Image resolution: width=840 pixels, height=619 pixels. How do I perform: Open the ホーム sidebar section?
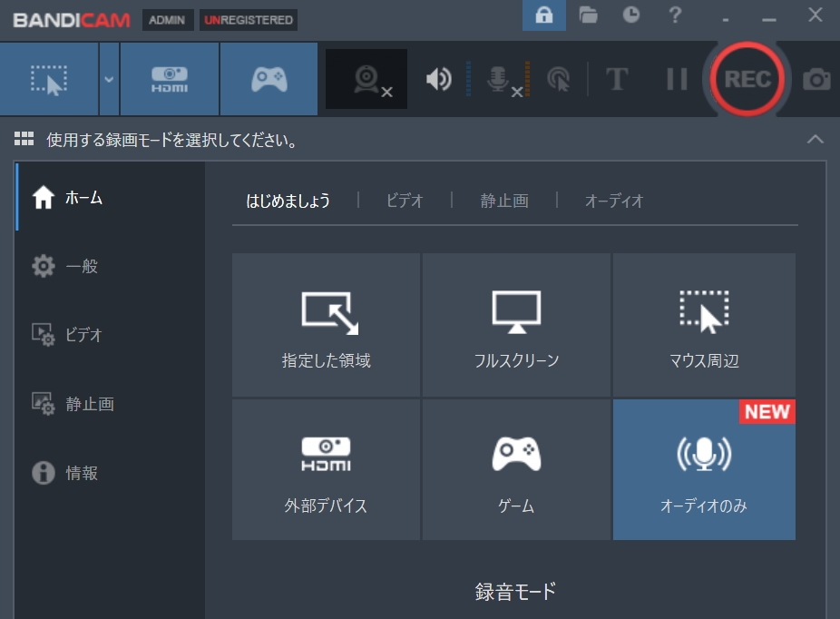click(111, 197)
